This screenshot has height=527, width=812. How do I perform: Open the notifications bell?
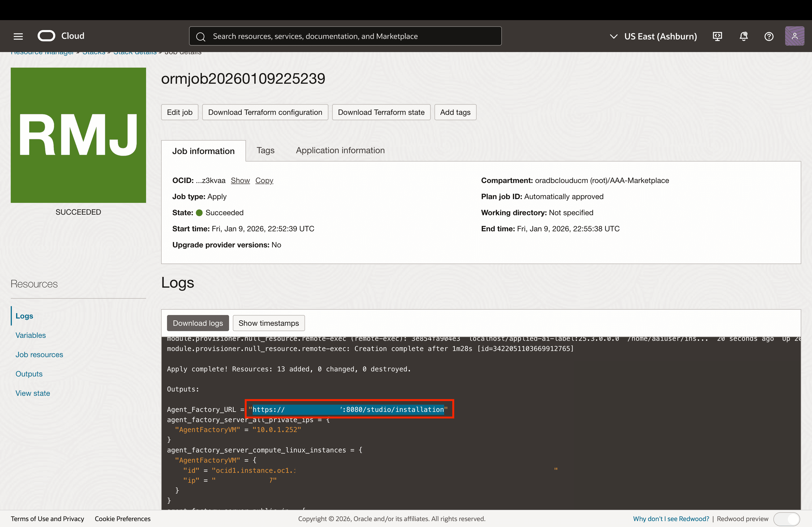(x=744, y=36)
